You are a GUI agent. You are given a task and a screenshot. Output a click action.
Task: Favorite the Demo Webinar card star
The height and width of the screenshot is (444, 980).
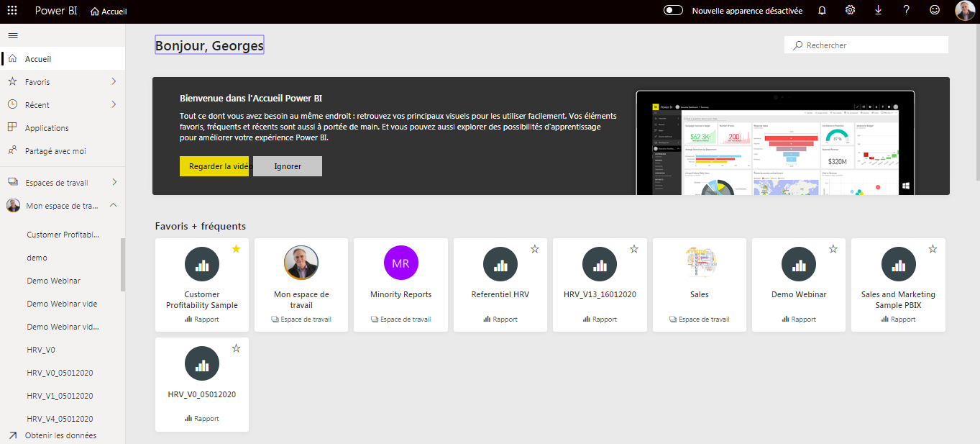pyautogui.click(x=833, y=249)
